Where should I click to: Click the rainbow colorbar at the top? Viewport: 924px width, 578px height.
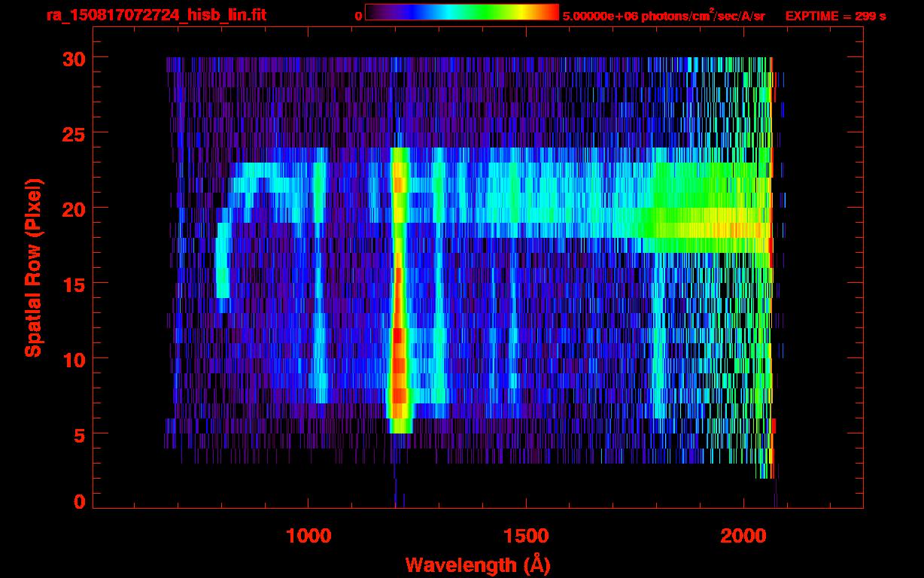click(461, 13)
